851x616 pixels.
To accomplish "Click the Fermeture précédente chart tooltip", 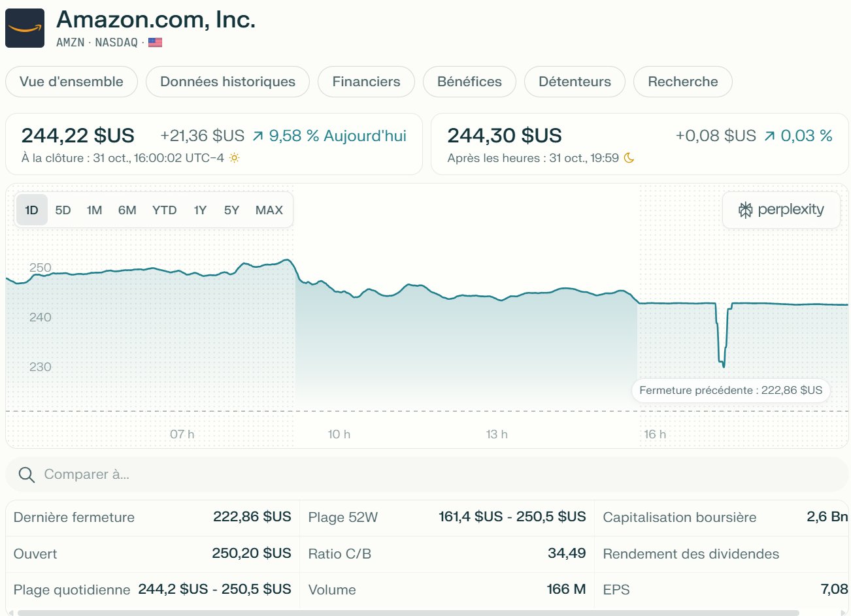I will click(731, 390).
